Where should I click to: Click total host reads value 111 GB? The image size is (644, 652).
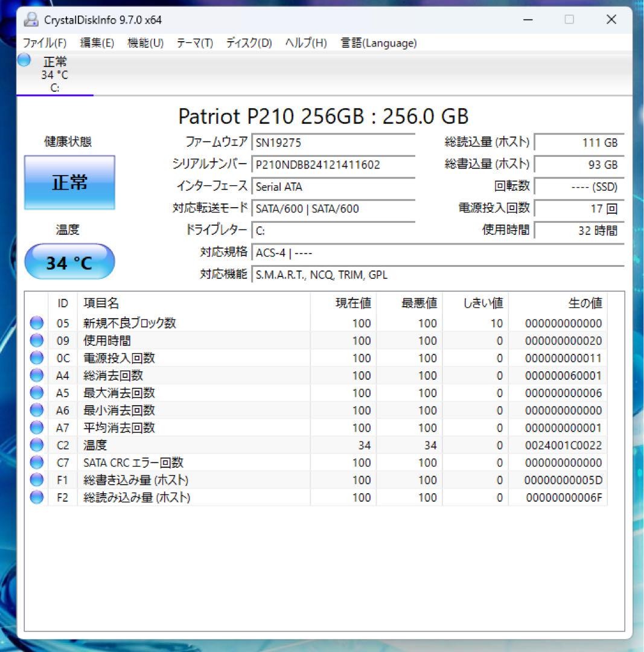(579, 142)
